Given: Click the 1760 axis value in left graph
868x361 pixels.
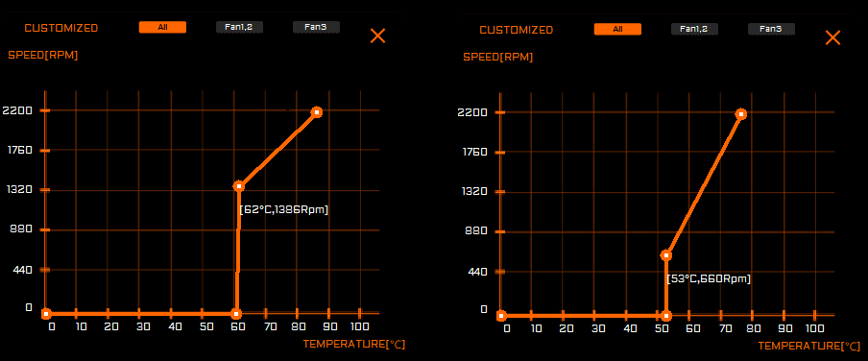Looking at the screenshot, I should pos(19,150).
